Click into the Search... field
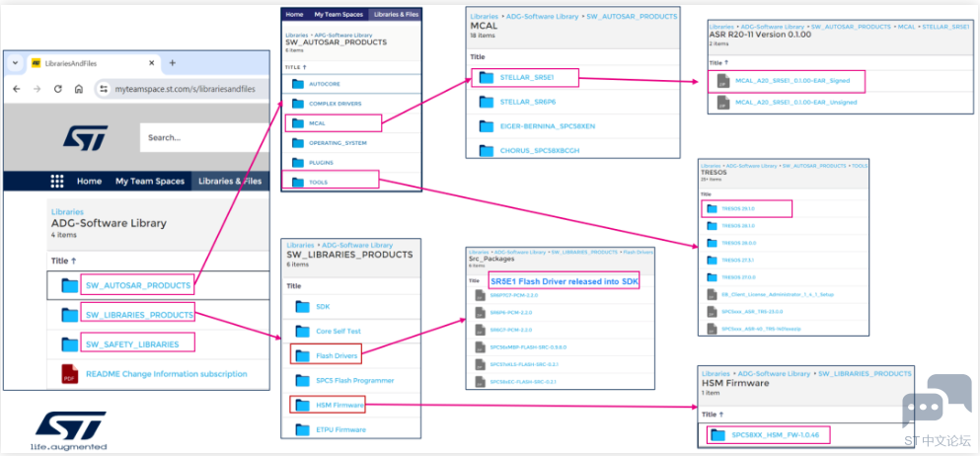Viewport: 980px width, 456px height. (x=204, y=137)
